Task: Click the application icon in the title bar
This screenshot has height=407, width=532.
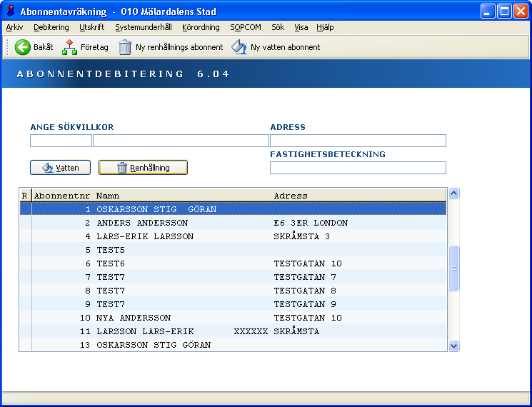Action: tap(11, 11)
